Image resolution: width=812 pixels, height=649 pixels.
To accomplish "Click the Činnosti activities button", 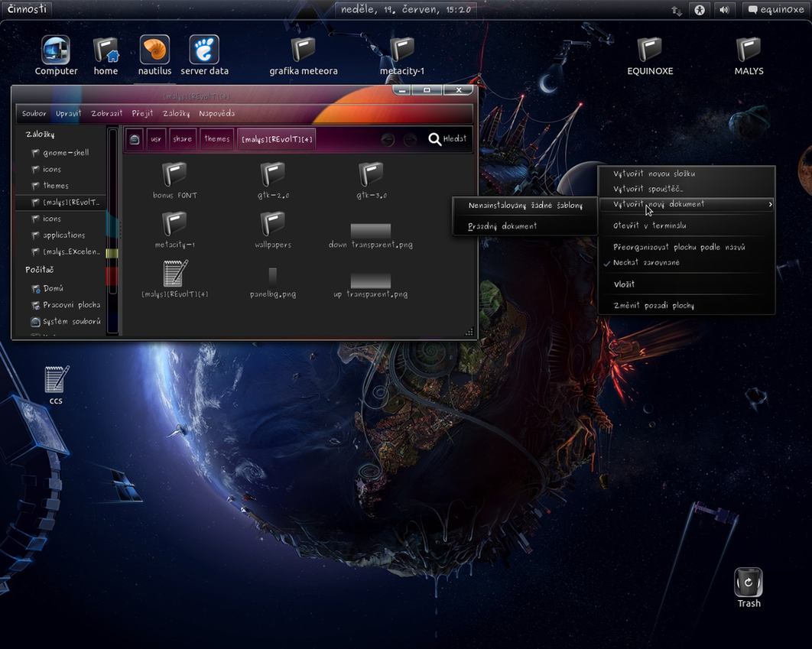I will click(x=27, y=9).
